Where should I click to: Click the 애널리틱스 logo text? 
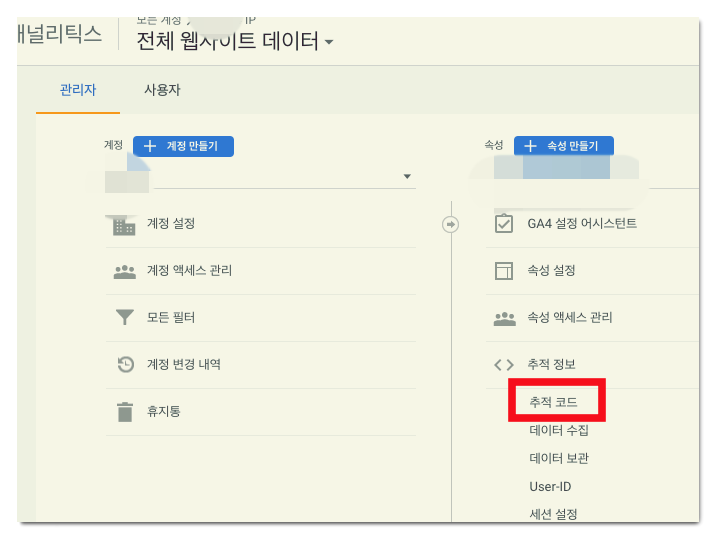(x=59, y=34)
